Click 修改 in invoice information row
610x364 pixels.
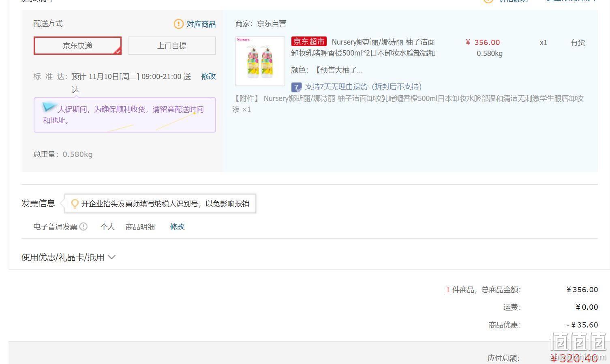click(177, 227)
